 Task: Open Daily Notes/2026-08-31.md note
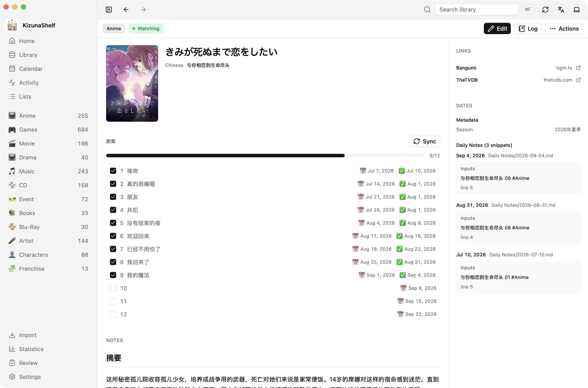523,205
